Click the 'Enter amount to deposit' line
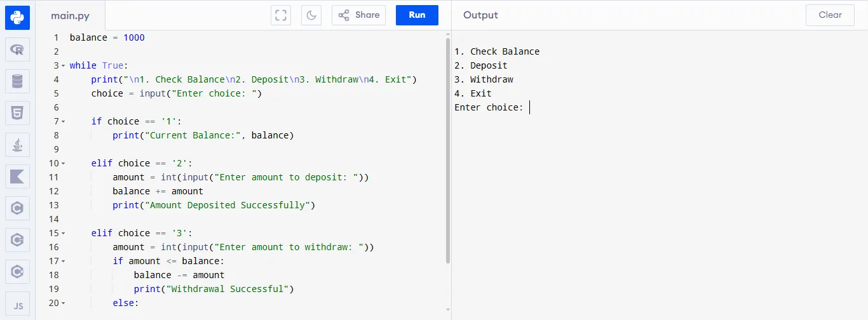This screenshot has width=868, height=320. (241, 177)
